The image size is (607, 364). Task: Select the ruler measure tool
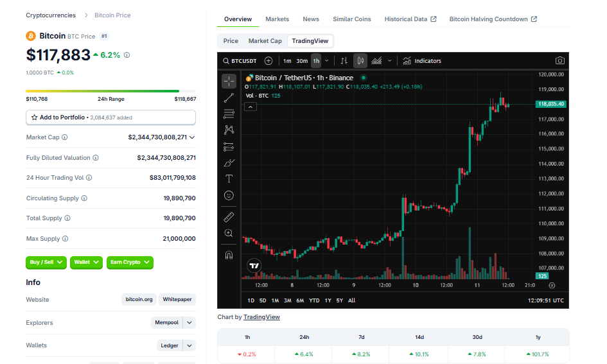(229, 217)
